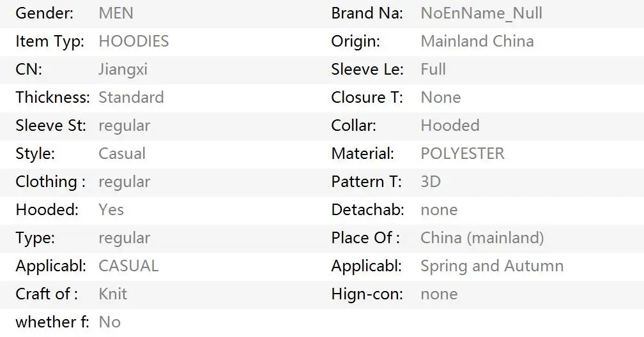Click the 'whether f' value No
644x337 pixels.
tap(110, 322)
